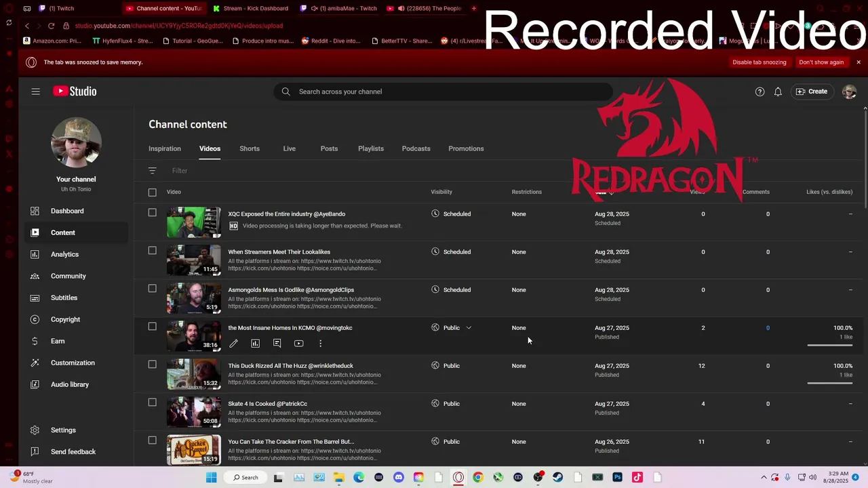Open the Help question mark icon
The width and height of the screenshot is (868, 488).
[x=759, y=91]
